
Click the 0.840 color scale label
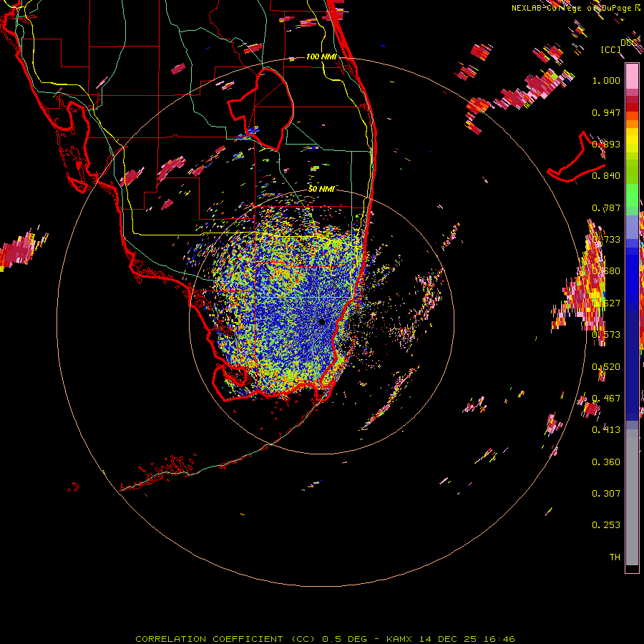(606, 176)
